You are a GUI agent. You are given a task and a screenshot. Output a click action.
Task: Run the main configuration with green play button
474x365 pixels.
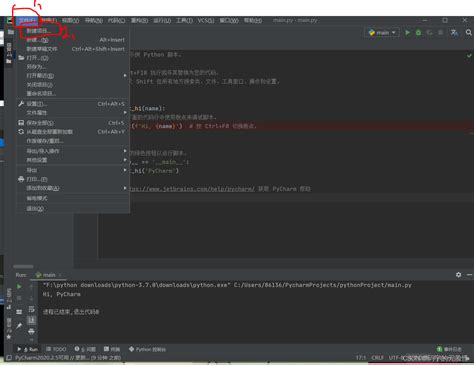coord(407,32)
